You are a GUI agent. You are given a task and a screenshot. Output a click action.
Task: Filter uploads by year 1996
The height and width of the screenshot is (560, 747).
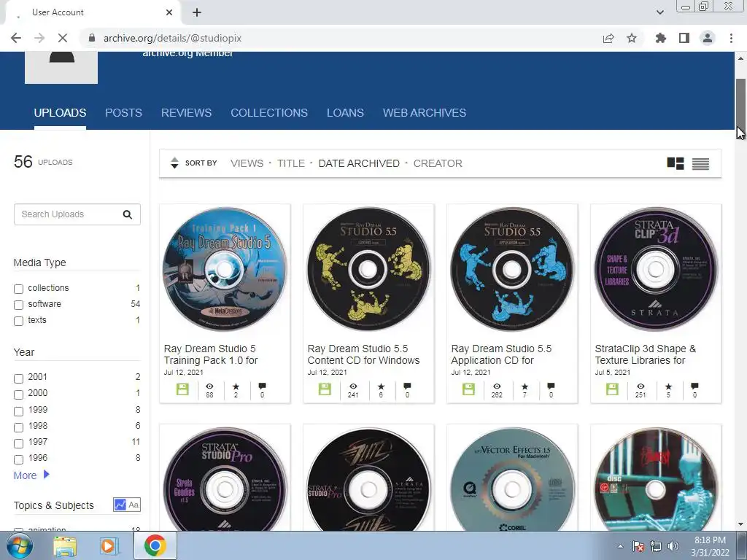pos(18,459)
